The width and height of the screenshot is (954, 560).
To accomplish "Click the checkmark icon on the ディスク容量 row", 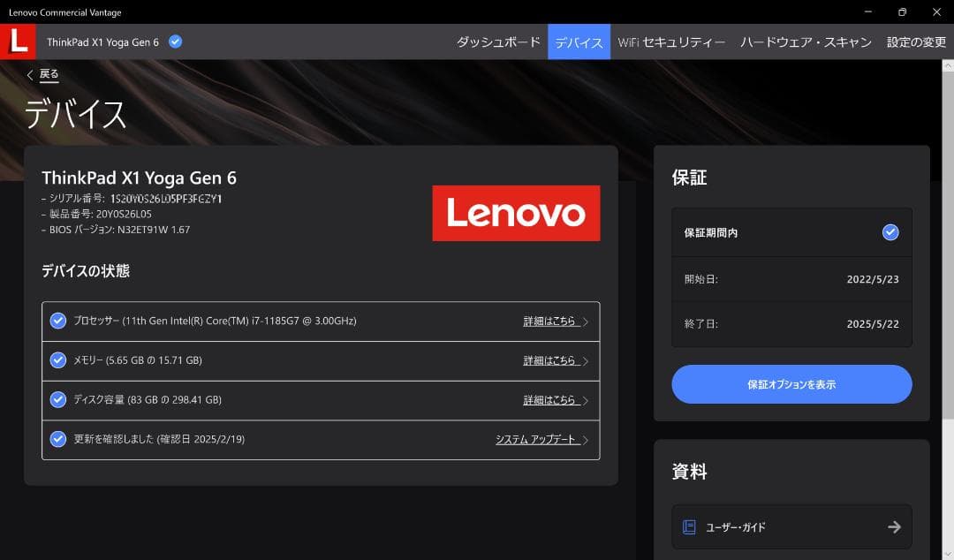I will [x=58, y=399].
